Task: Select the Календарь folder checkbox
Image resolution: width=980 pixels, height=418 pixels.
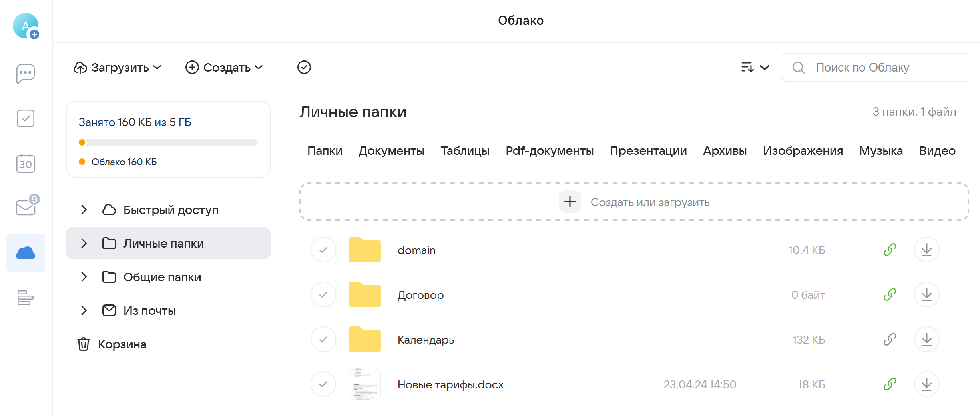Action: [323, 339]
